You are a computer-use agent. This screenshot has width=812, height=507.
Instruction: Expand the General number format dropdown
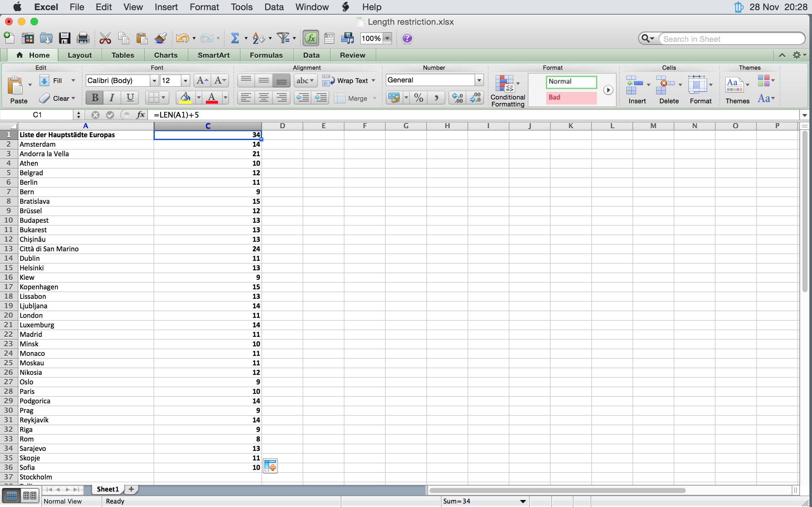(x=479, y=80)
